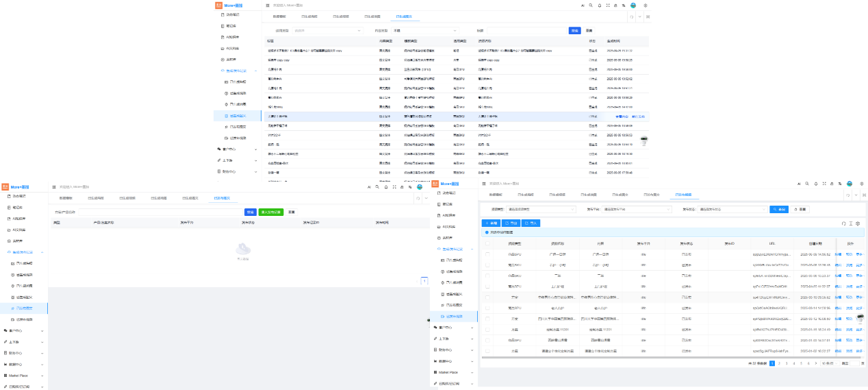Click the refresh icon above the resource table
Screen dimensions: 868x390
[x=843, y=223]
